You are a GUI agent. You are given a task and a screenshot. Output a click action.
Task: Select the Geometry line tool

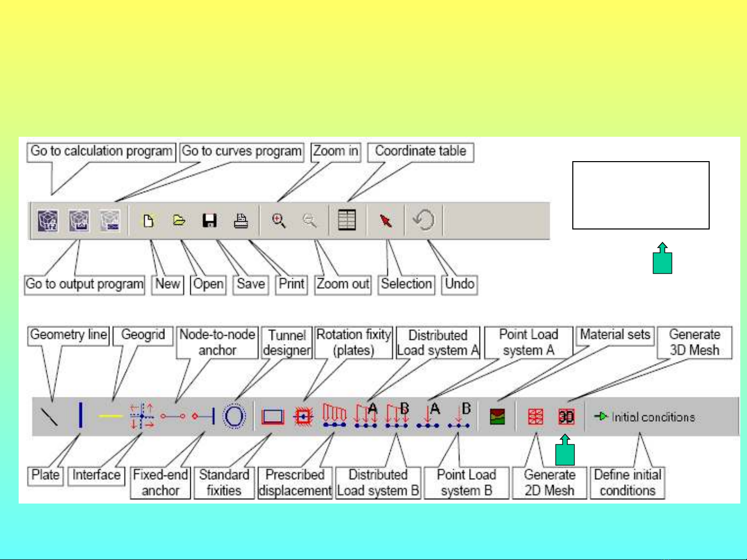(49, 417)
